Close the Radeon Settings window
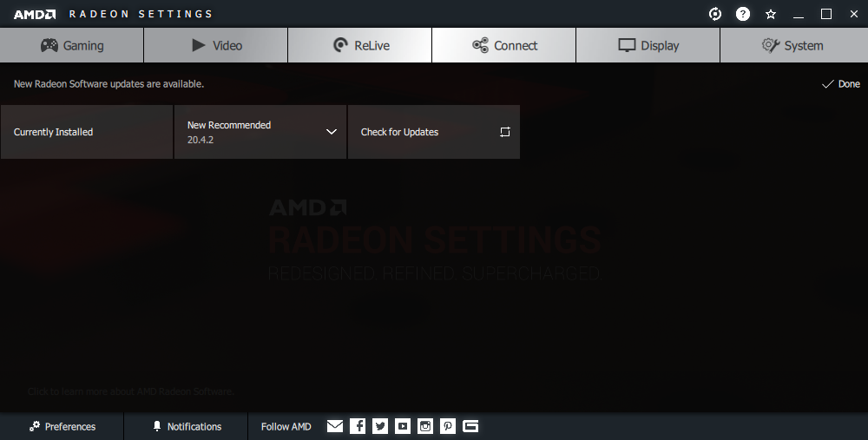Viewport: 868px width, 440px height. [x=853, y=14]
